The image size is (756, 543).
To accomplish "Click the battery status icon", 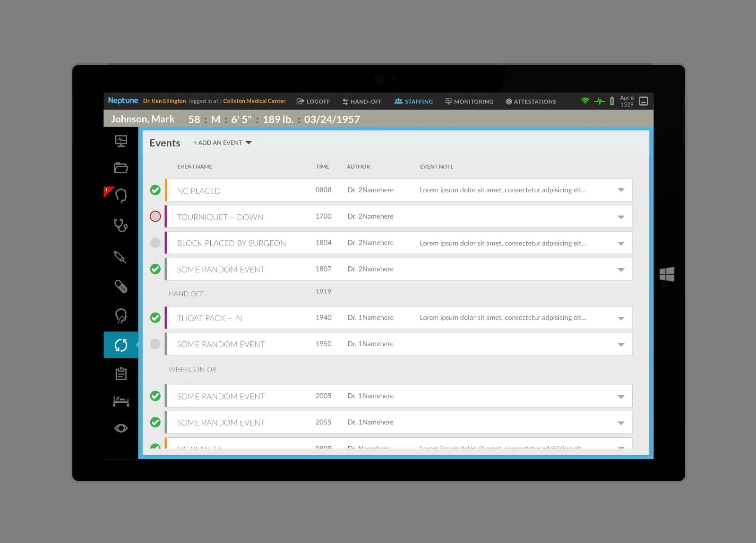I will (612, 101).
